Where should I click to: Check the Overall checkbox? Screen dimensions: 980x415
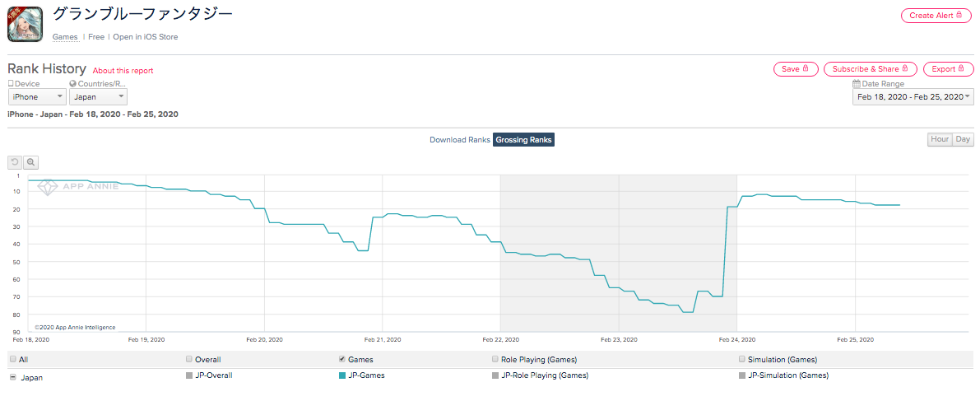tap(189, 359)
